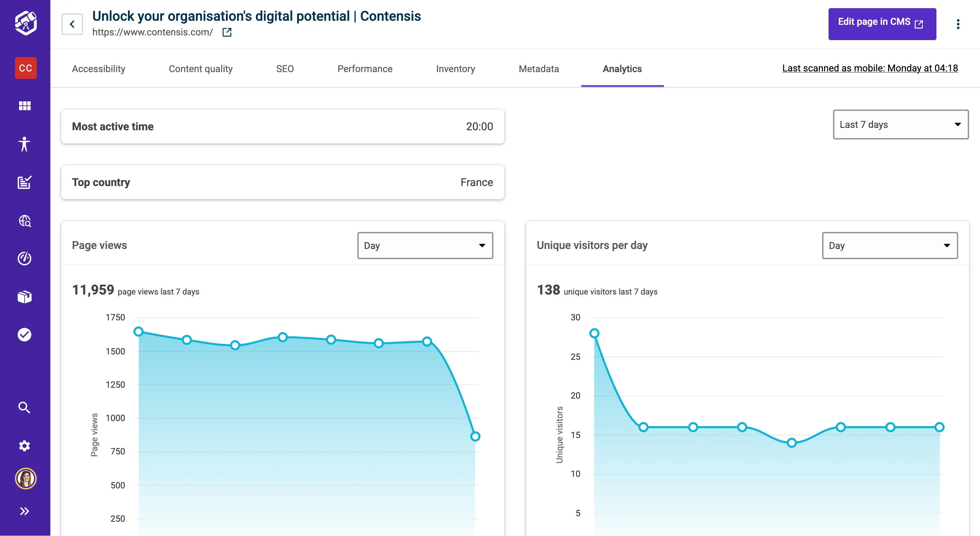Open the tasks checkmark icon in sidebar

coord(24,335)
